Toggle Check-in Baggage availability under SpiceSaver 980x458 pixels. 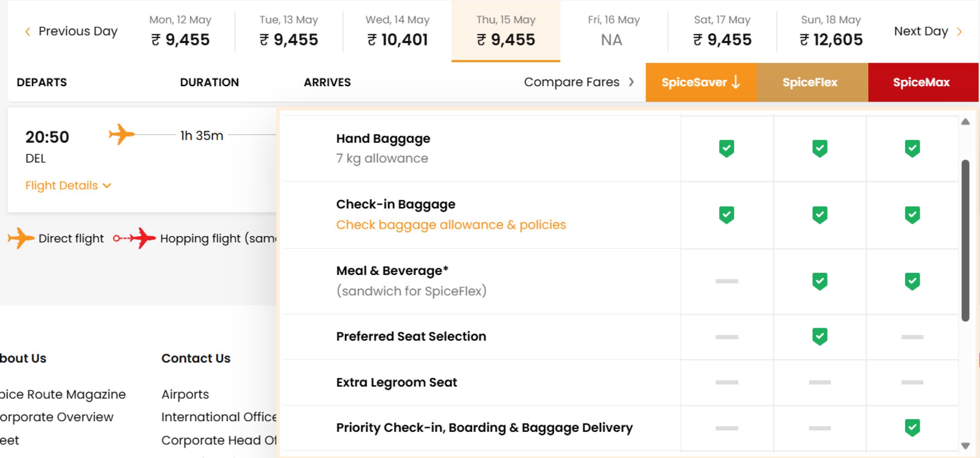(x=726, y=214)
